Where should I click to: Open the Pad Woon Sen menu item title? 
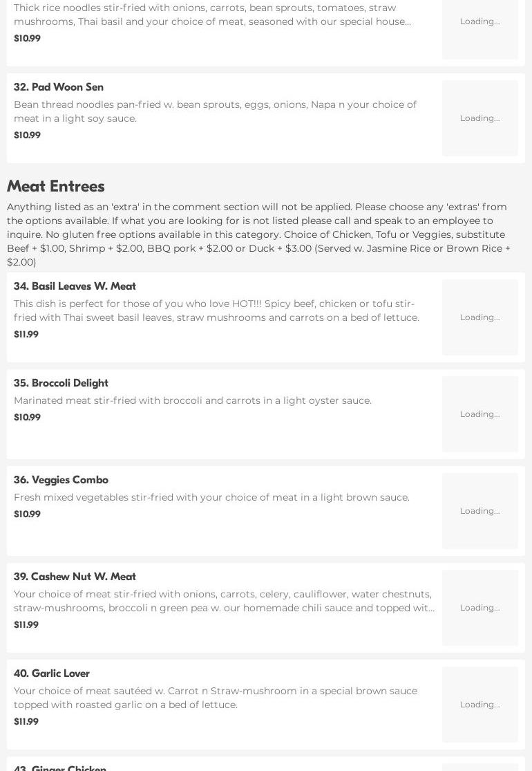coord(59,87)
